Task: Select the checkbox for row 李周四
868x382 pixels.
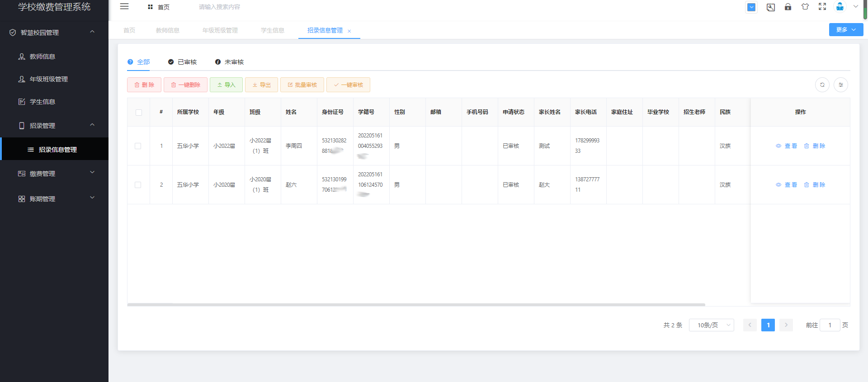Action: [138, 146]
